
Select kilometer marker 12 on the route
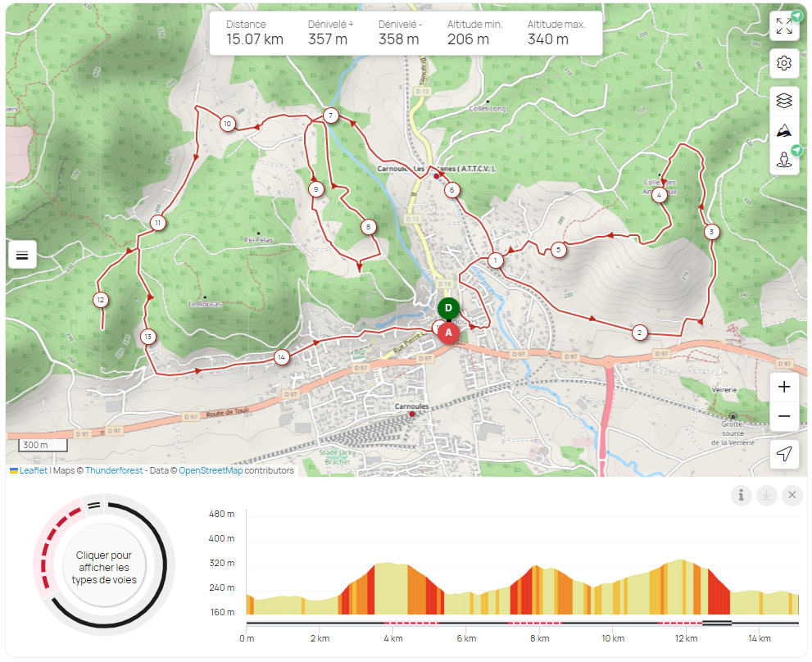click(101, 300)
